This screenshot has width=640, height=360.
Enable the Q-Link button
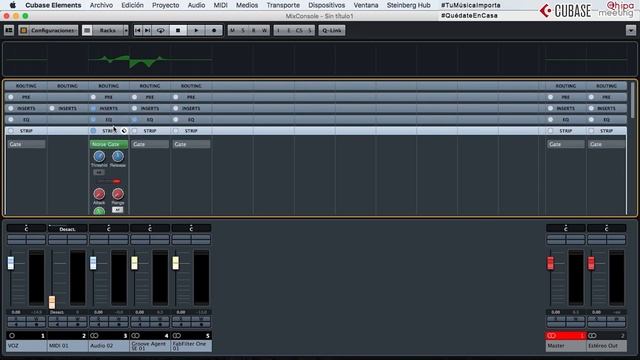331,30
